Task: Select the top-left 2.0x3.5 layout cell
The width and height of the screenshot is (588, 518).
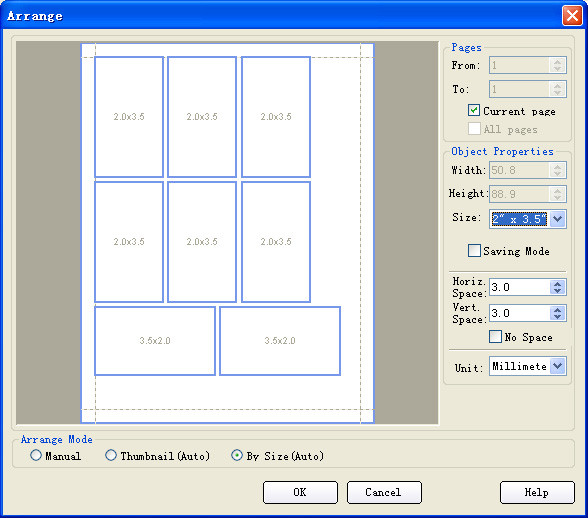Action: click(x=129, y=117)
